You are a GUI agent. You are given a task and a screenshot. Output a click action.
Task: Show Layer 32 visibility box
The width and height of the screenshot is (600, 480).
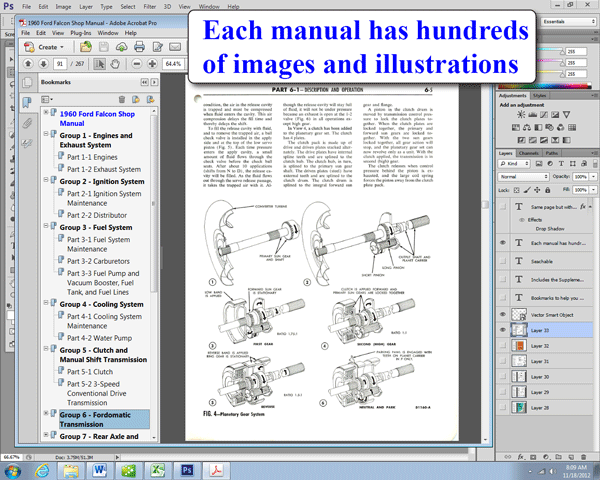[503, 346]
